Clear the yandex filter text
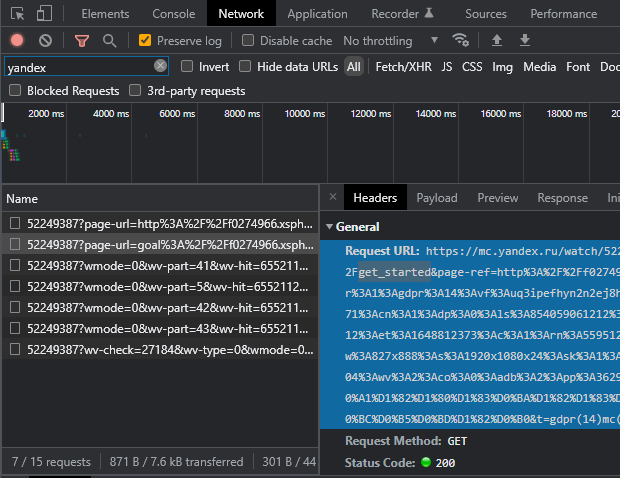This screenshot has height=478, width=620. [160, 65]
